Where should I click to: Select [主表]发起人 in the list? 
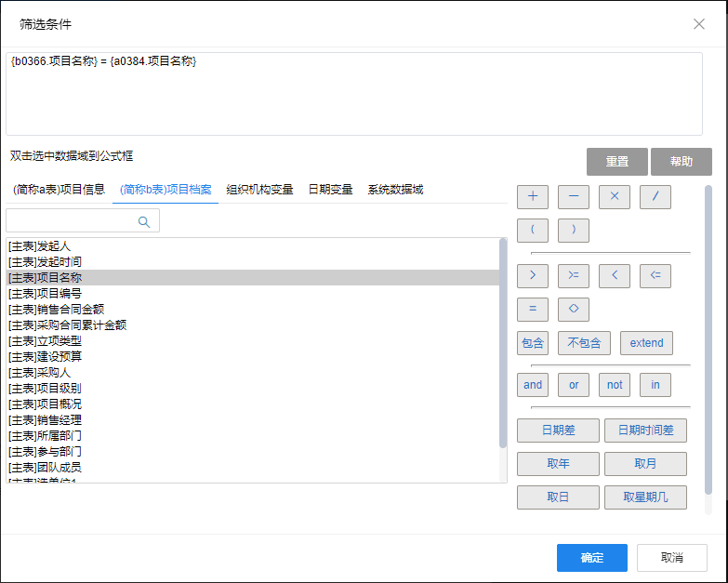(x=253, y=246)
